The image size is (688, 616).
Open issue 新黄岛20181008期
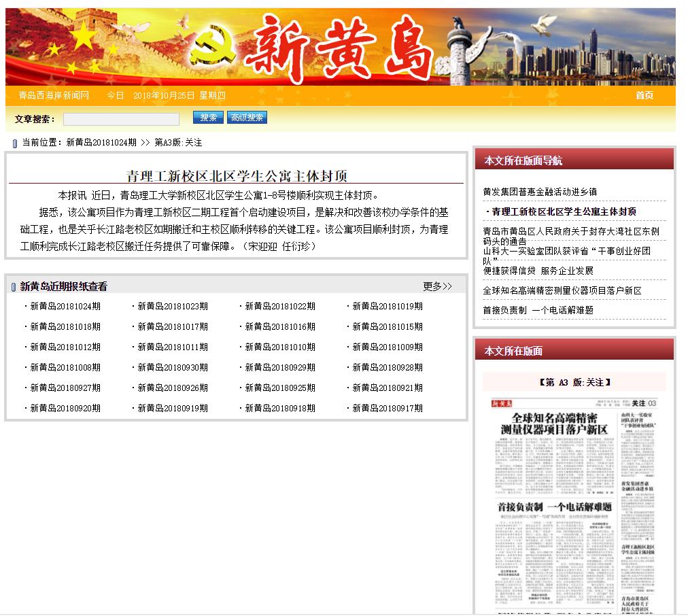point(65,368)
